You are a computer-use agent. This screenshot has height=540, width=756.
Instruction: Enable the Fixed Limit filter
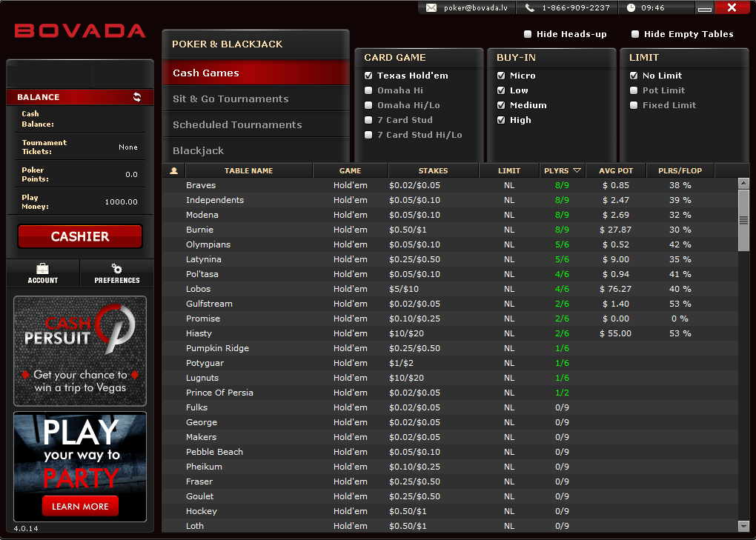[x=634, y=105]
